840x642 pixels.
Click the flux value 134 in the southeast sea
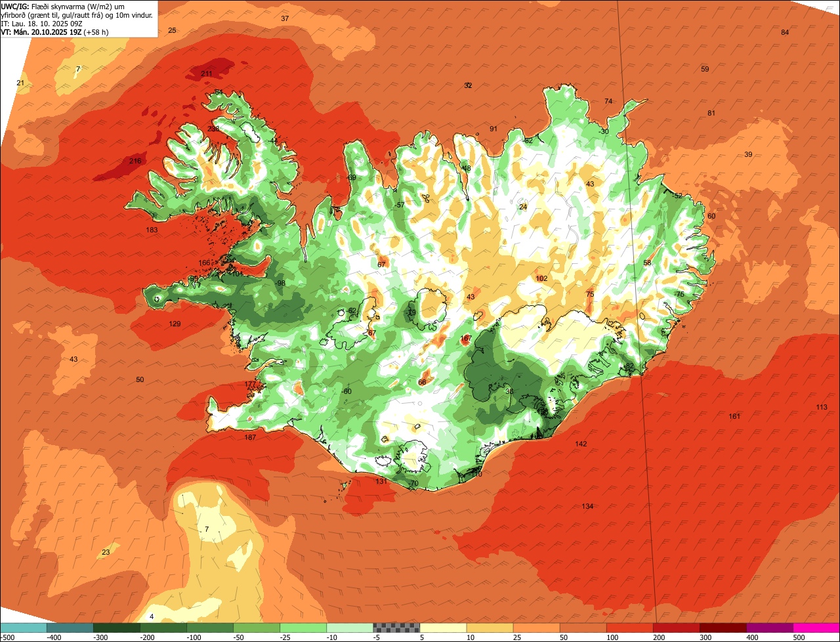[587, 506]
